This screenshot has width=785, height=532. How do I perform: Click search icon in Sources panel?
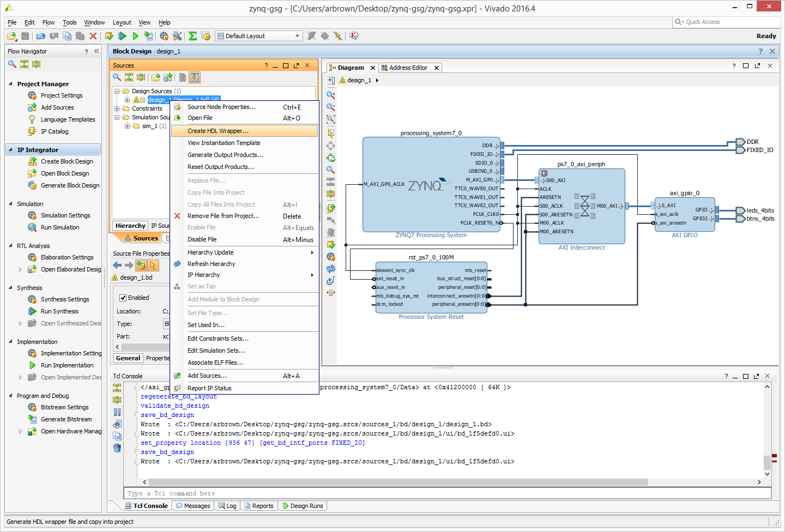[117, 77]
